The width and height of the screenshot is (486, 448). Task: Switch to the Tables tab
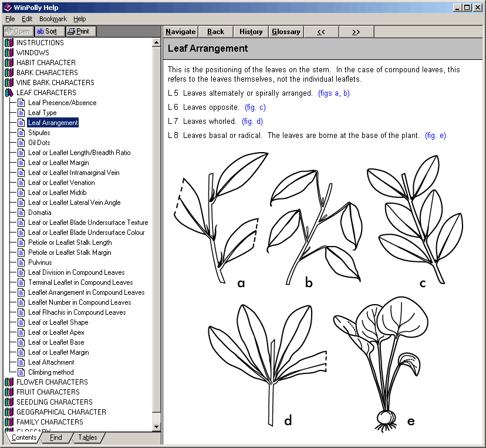87,437
